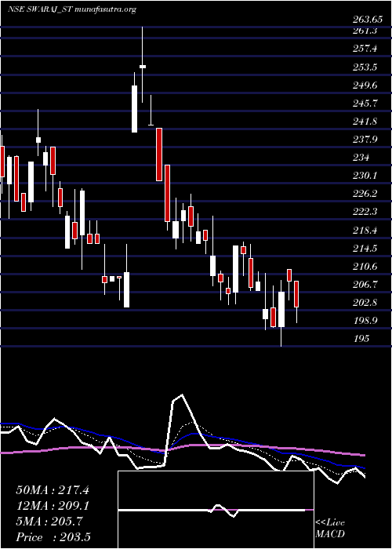The width and height of the screenshot is (392, 549).
Task: Click the 245.7 price axis label
Action: pyautogui.click(x=365, y=103)
